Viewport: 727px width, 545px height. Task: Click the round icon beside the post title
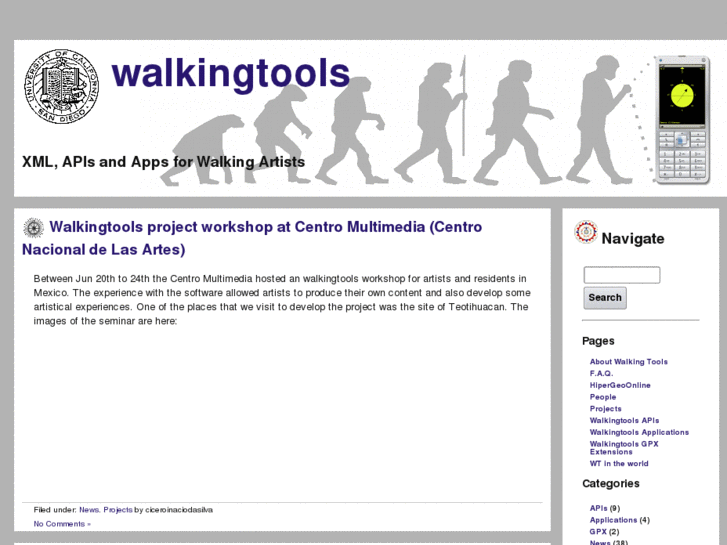(x=33, y=228)
